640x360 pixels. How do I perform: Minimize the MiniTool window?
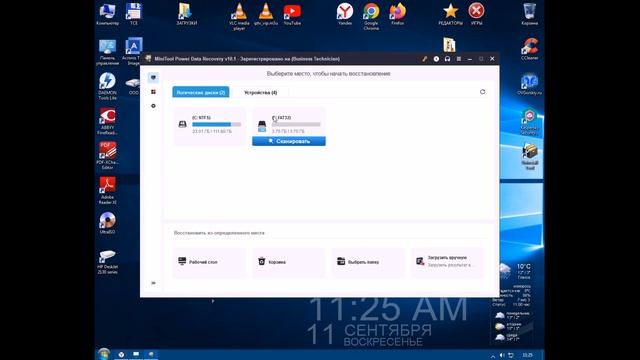(x=470, y=59)
